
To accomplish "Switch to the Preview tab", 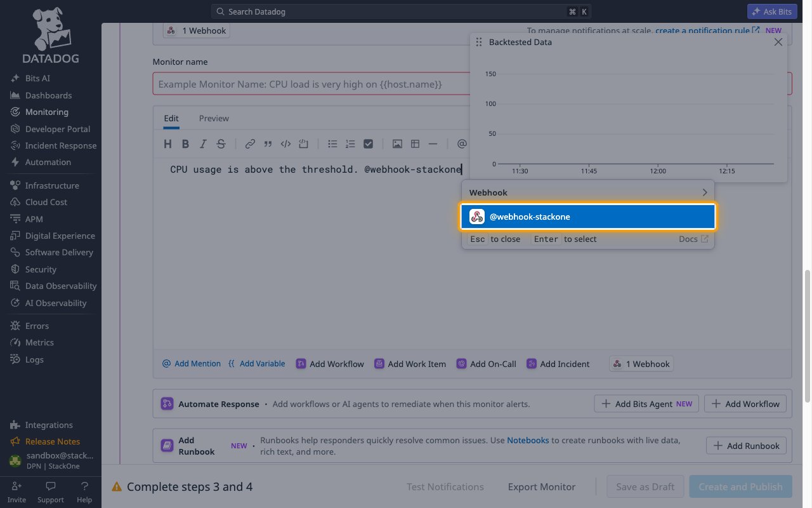I will (x=214, y=118).
